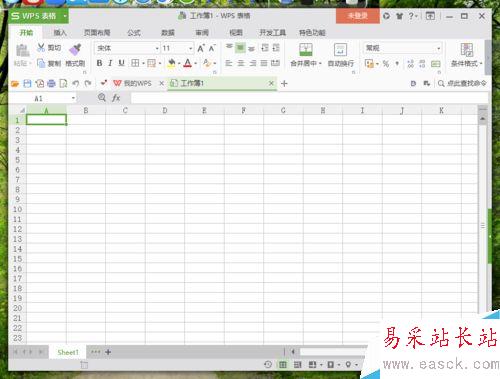500x379 pixels.
Task: Click the orange login button in title bar
Action: pyautogui.click(x=358, y=16)
